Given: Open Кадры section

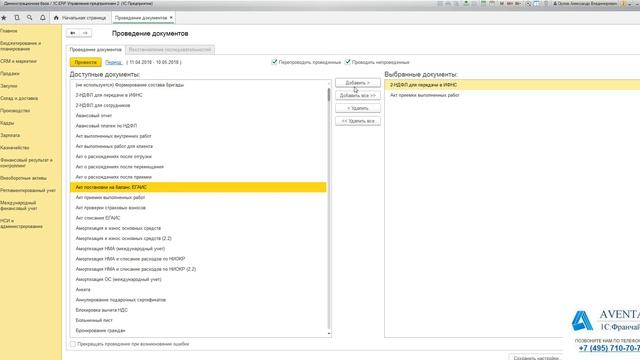Looking at the screenshot, I should 7,123.
